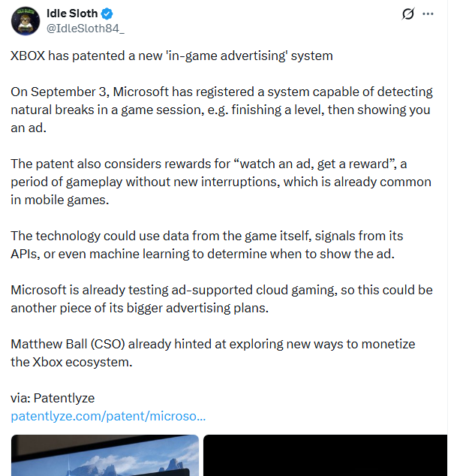Image resolution: width=460 pixels, height=476 pixels.
Task: Open the right black attached image
Action: 325,455
